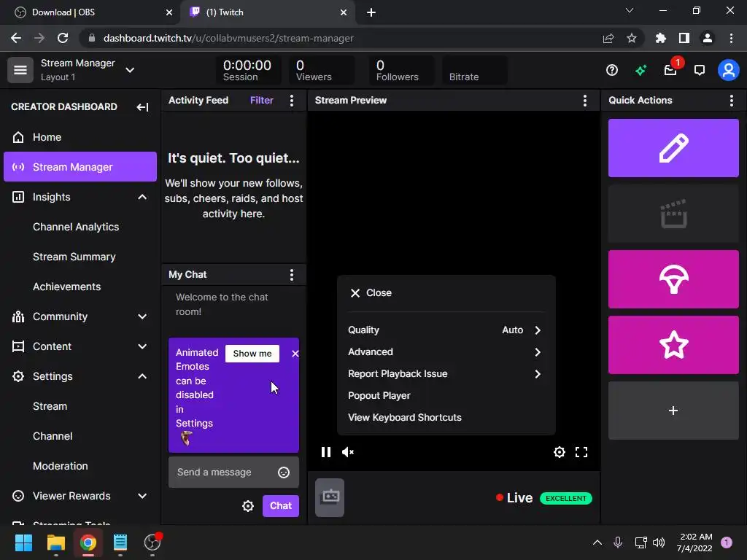The height and width of the screenshot is (560, 747).
Task: Open Achievements page
Action: click(66, 287)
